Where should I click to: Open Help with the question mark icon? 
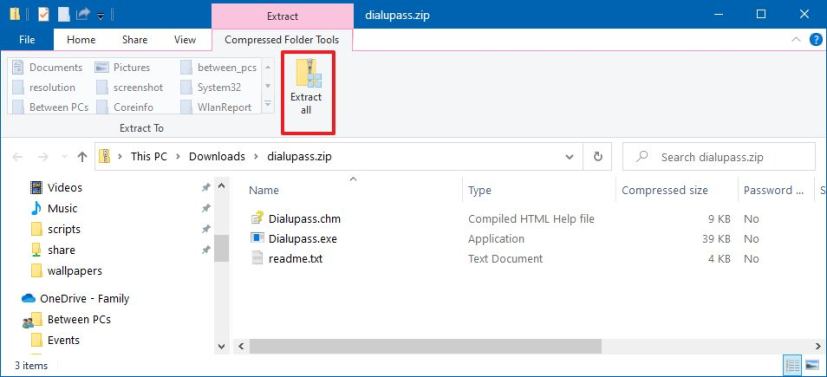[815, 40]
